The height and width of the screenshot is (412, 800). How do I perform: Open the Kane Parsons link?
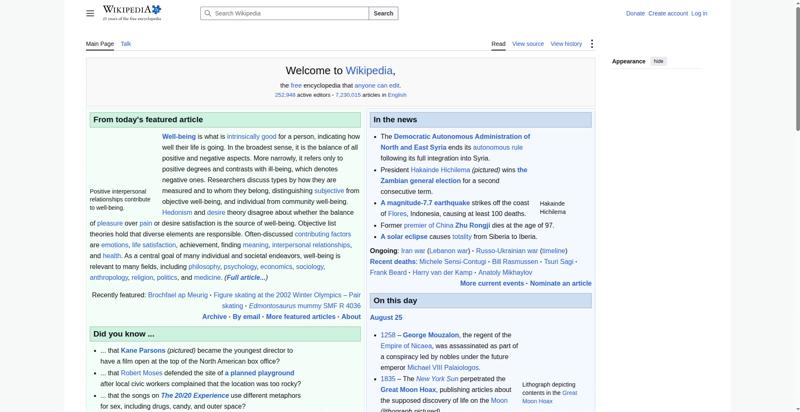pyautogui.click(x=143, y=351)
